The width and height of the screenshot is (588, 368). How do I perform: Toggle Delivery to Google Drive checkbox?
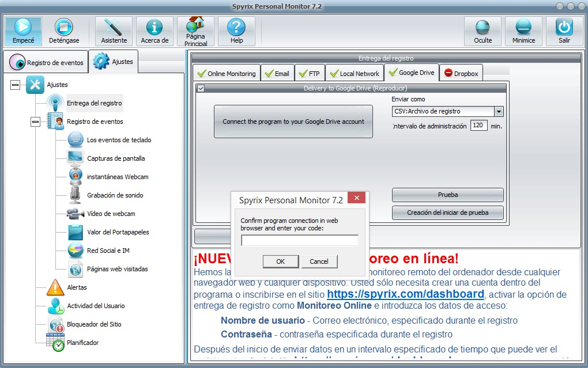point(201,89)
